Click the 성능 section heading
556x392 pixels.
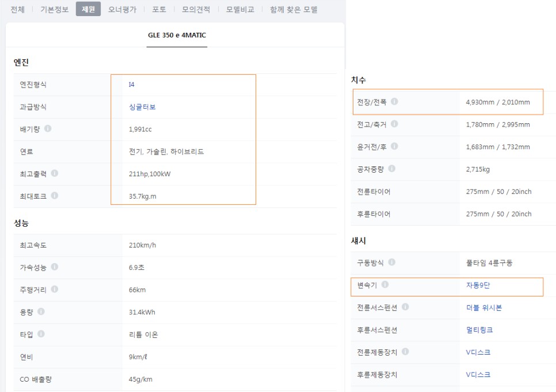tap(21, 223)
